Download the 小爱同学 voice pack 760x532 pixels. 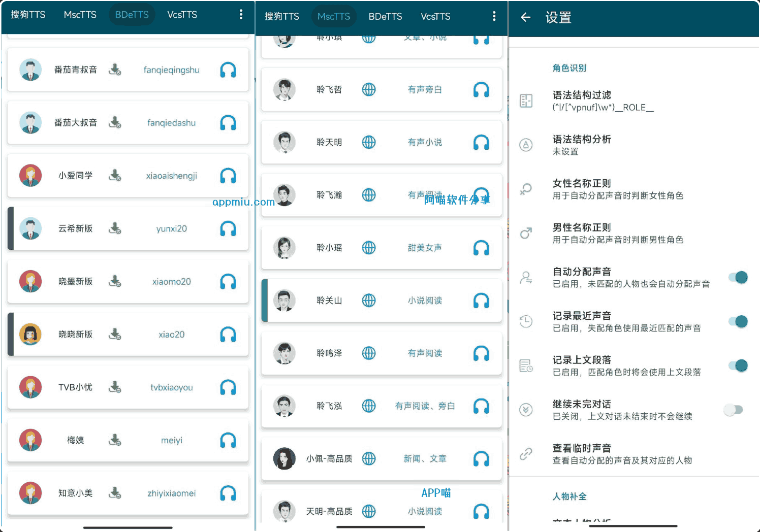click(x=115, y=176)
